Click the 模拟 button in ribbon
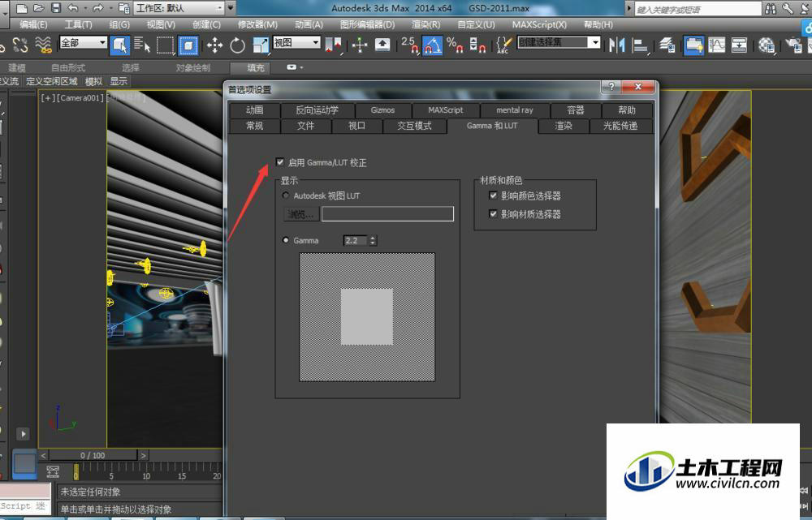The image size is (812, 520). pyautogui.click(x=93, y=81)
